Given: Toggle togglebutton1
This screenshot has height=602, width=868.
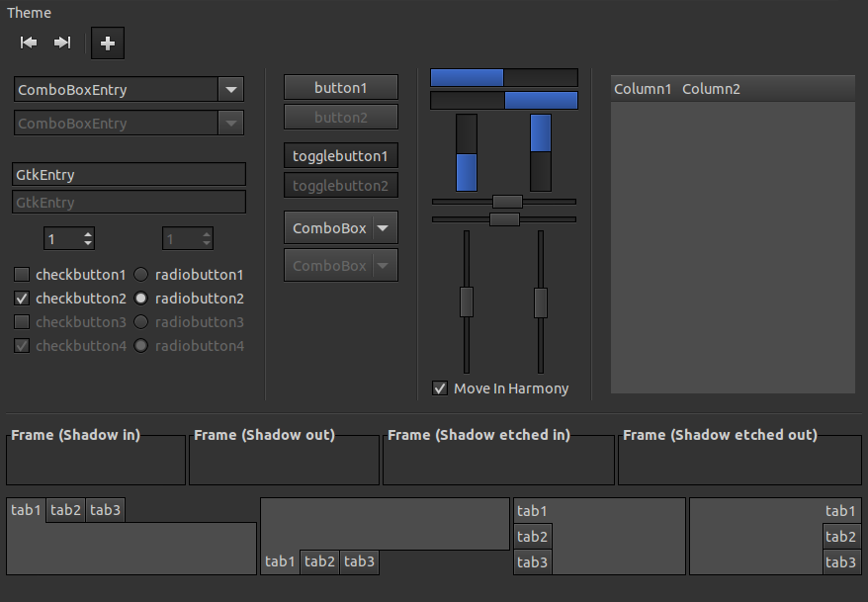Looking at the screenshot, I should (341, 155).
